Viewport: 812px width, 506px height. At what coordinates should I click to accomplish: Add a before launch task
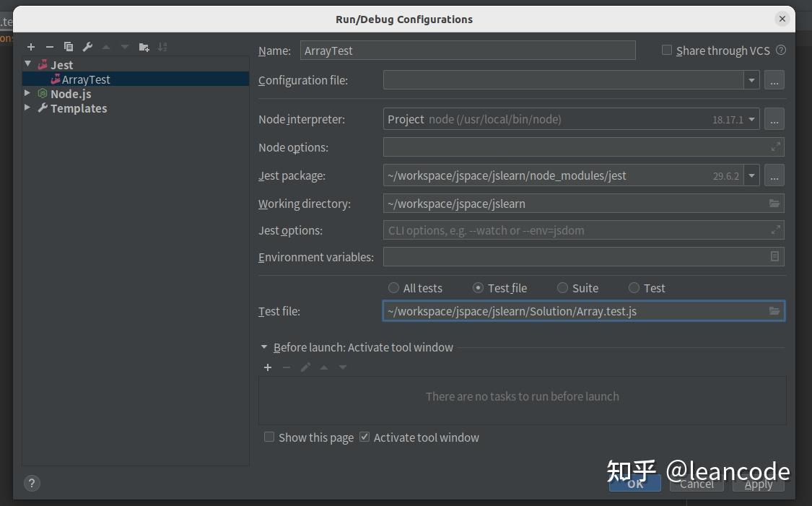[268, 367]
